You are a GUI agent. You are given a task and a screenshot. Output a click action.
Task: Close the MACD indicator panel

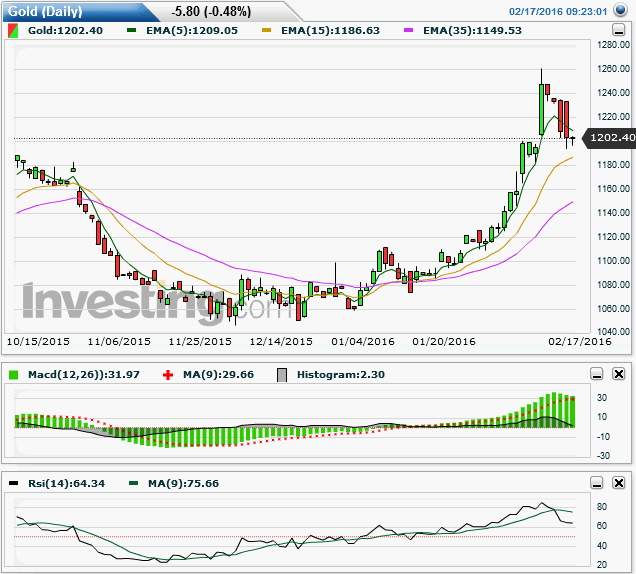tap(619, 374)
